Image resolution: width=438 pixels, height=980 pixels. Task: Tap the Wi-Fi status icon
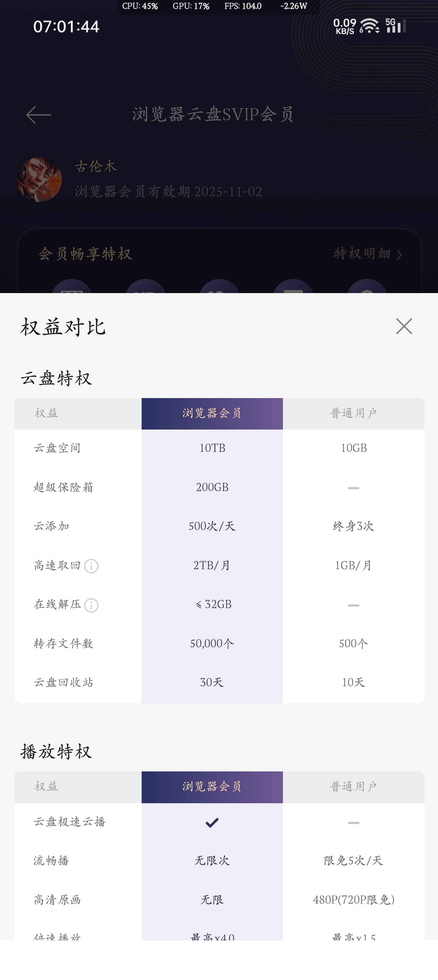point(369,26)
